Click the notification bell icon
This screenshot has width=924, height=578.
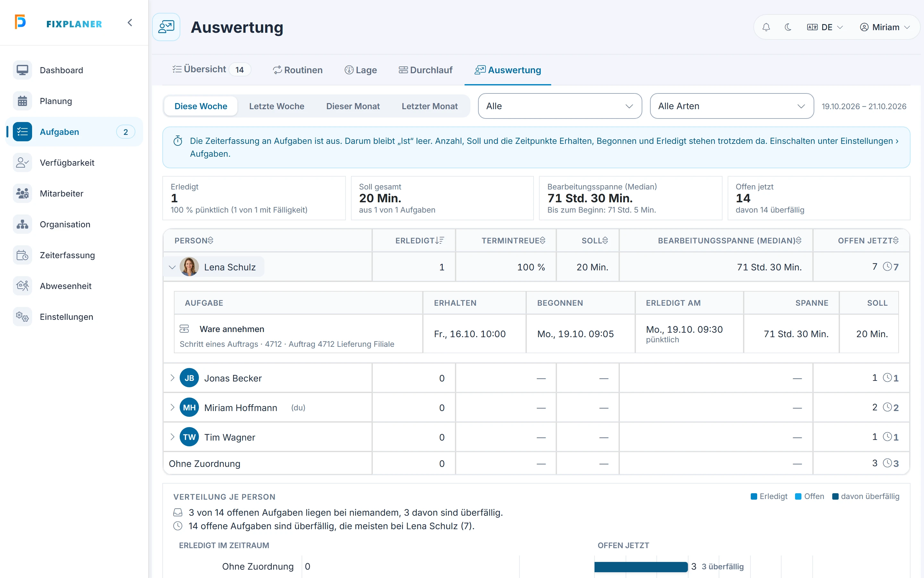766,27
